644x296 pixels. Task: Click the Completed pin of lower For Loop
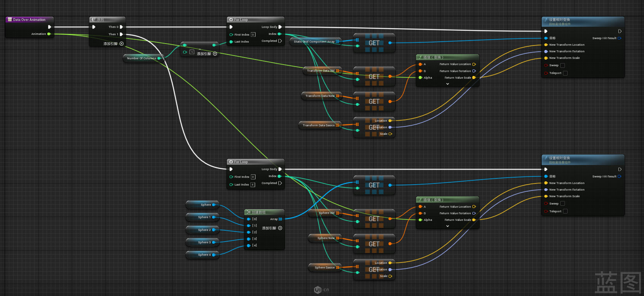pos(280,183)
